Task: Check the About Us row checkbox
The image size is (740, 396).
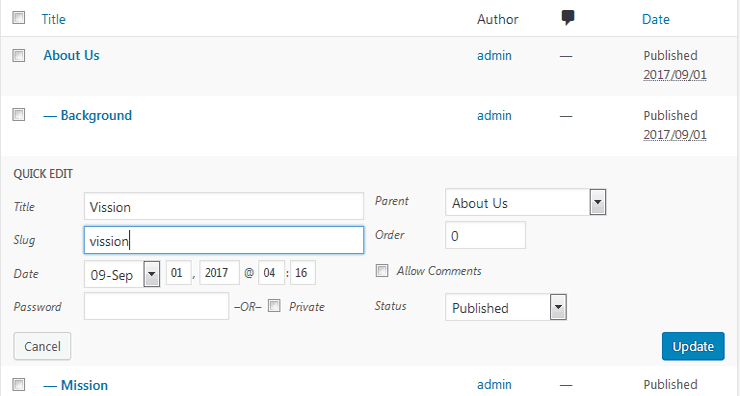Action: [x=19, y=55]
